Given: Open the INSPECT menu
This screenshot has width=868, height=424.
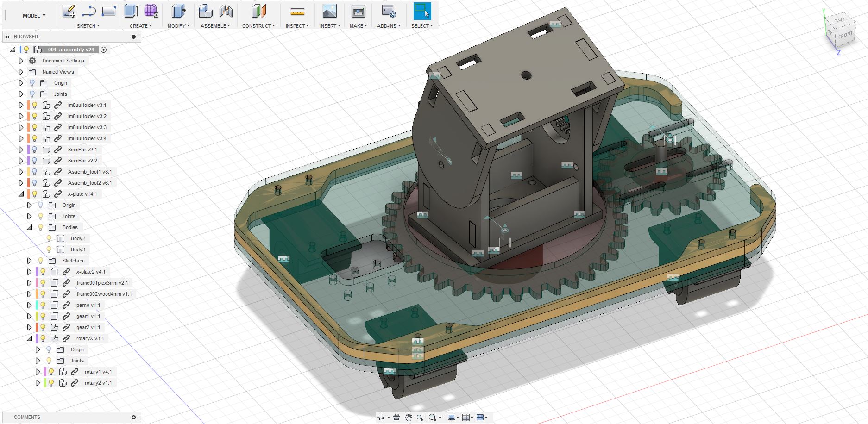Looking at the screenshot, I should [x=297, y=26].
